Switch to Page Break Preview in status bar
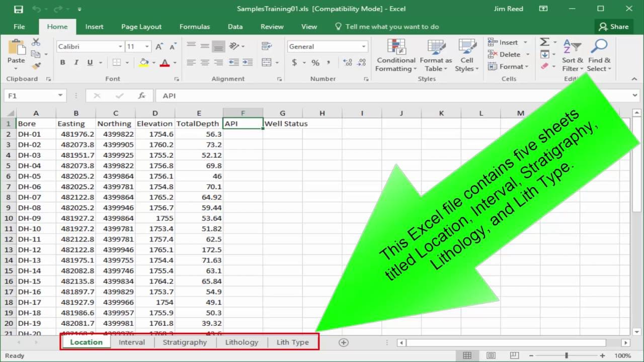The image size is (644, 362). coord(515,355)
